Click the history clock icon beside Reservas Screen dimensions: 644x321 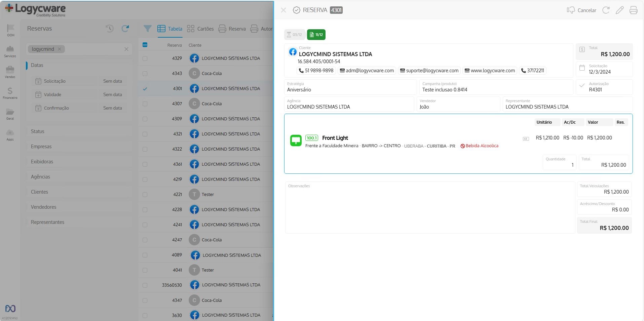[110, 29]
